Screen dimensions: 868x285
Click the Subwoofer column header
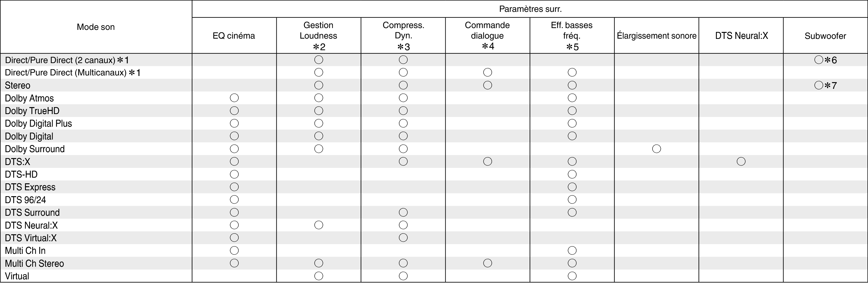[825, 36]
